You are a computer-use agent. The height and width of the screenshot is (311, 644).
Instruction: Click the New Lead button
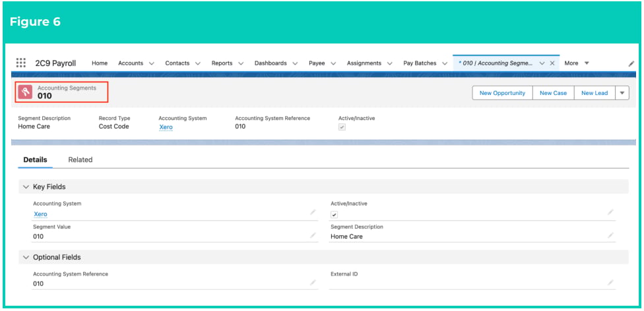595,93
